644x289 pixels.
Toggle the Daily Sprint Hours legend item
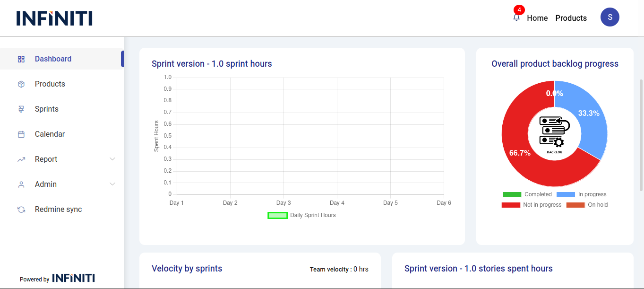302,215
